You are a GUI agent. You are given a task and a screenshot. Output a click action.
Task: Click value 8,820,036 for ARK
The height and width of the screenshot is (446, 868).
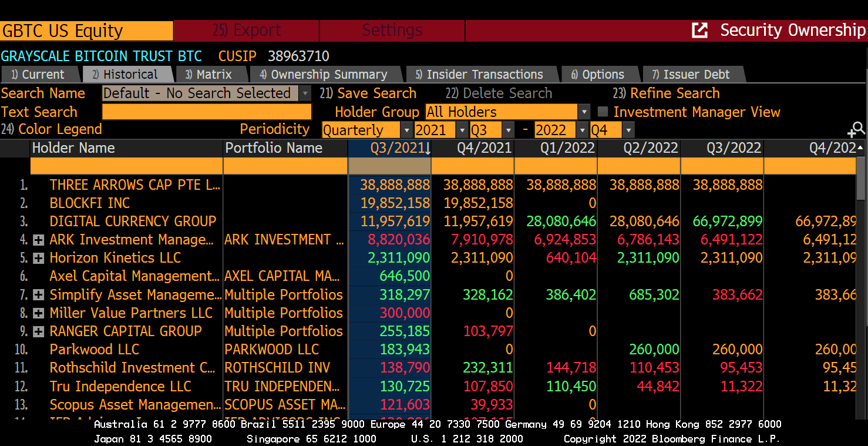(x=399, y=240)
